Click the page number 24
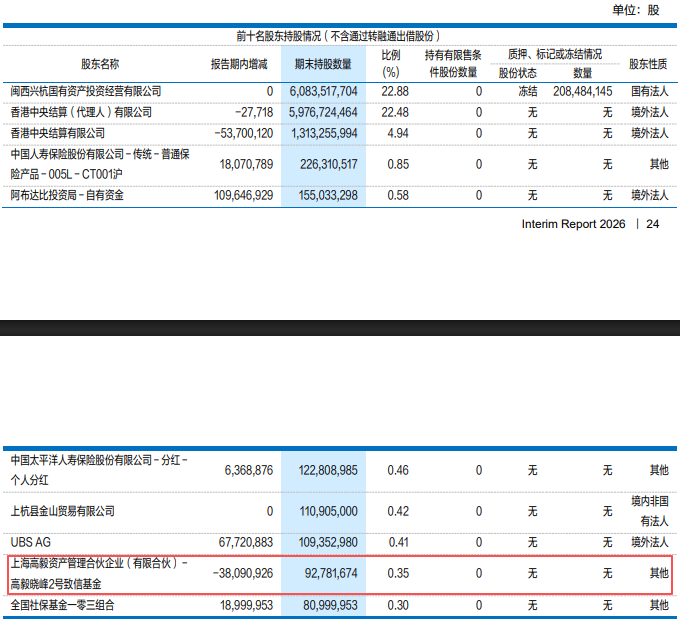This screenshot has width=680, height=619. click(x=652, y=224)
